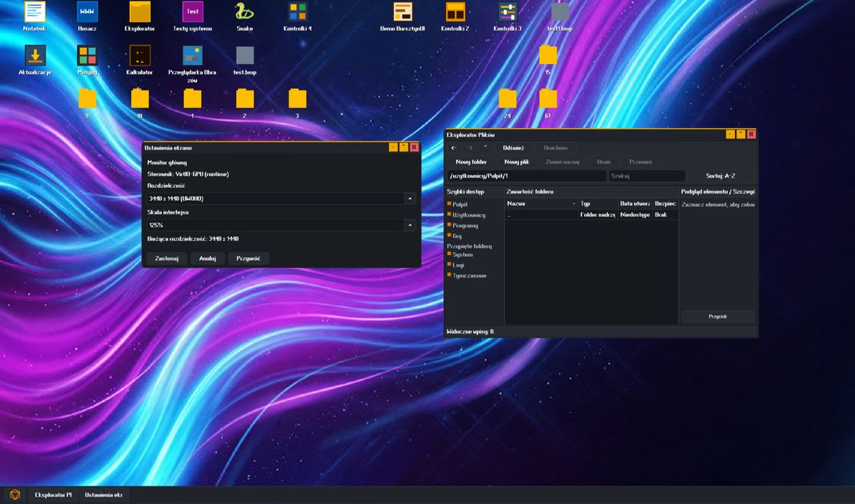Cancel display settings with Anuluj
The image size is (855, 504).
pos(207,258)
